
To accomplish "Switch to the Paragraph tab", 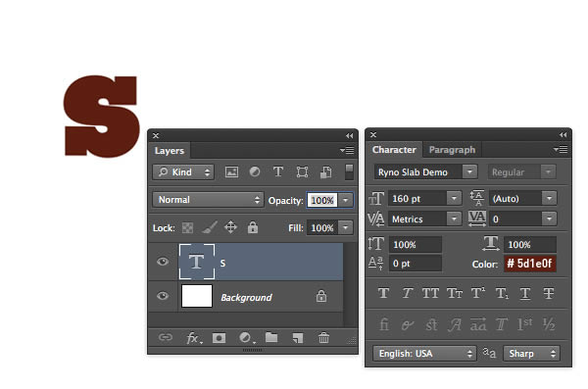I will (x=452, y=150).
